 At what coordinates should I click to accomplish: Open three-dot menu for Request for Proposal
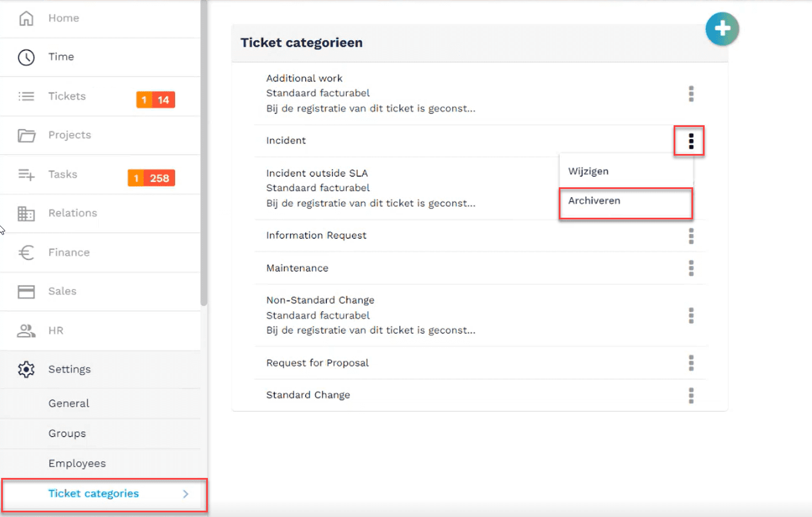[x=691, y=363]
